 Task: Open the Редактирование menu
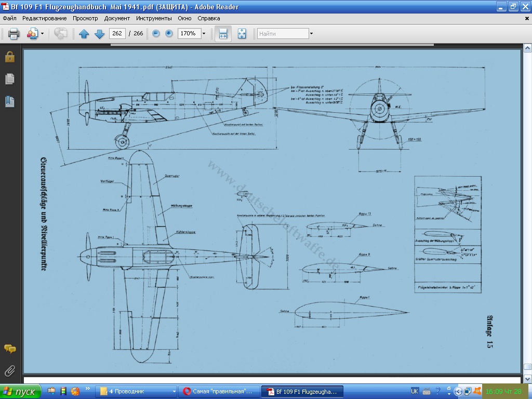click(45, 18)
